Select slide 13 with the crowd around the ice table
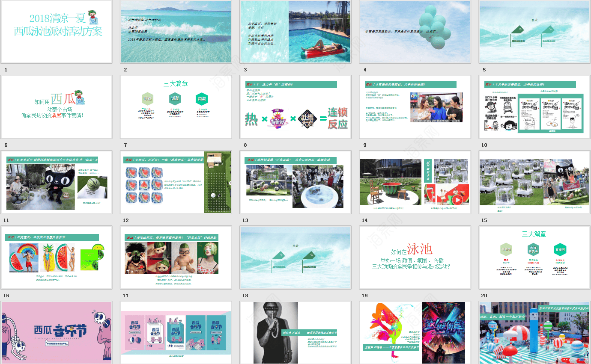The width and height of the screenshot is (591, 364). (x=295, y=182)
